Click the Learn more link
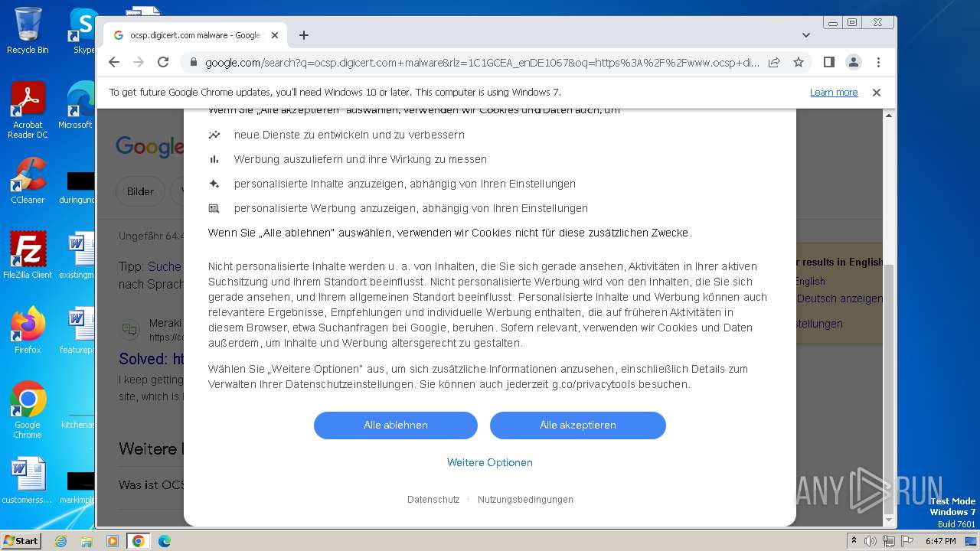The image size is (980, 551). tap(834, 93)
